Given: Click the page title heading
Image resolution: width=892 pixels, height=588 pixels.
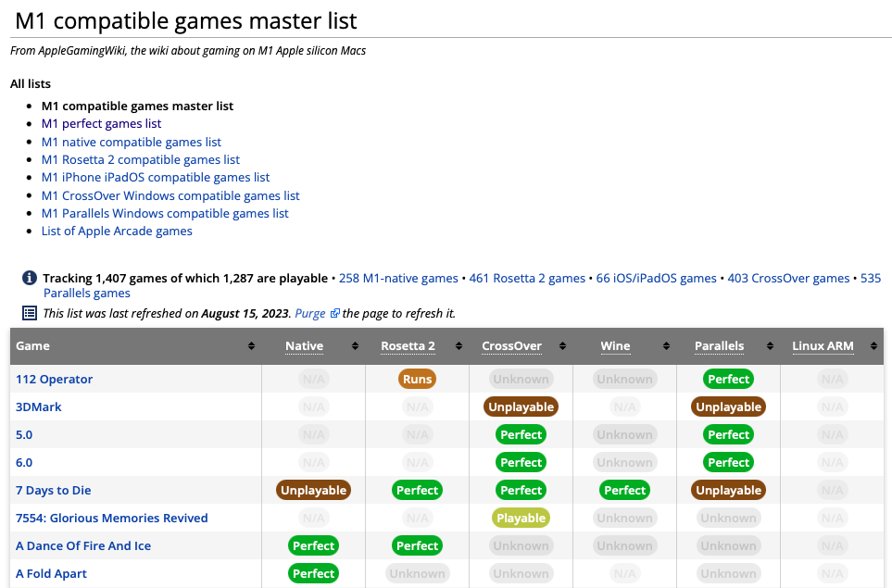Looking at the screenshot, I should pos(186,21).
